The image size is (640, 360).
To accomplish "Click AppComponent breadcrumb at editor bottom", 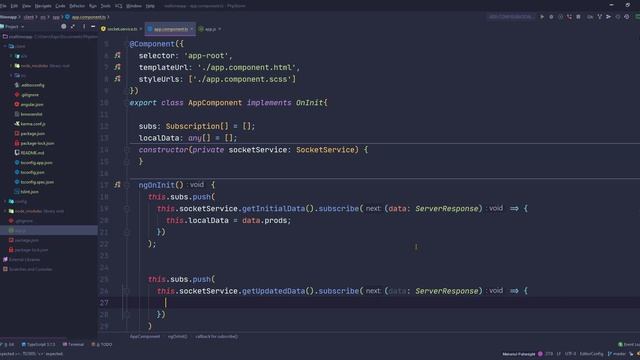I will point(145,337).
